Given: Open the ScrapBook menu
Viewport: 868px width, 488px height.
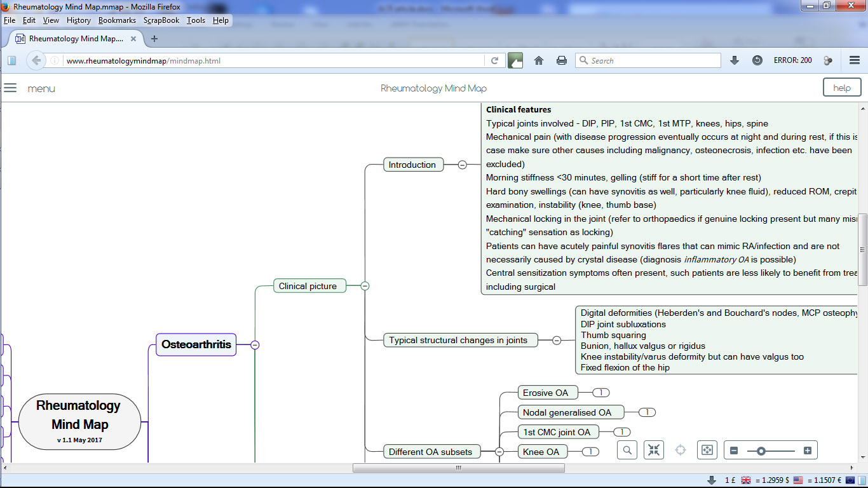Looking at the screenshot, I should (x=161, y=20).
